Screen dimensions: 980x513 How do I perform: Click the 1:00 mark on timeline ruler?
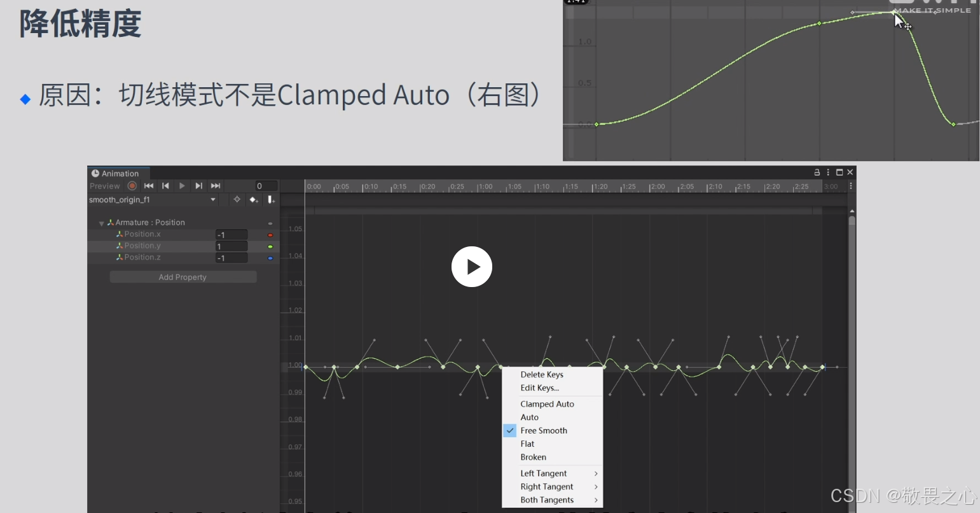485,186
